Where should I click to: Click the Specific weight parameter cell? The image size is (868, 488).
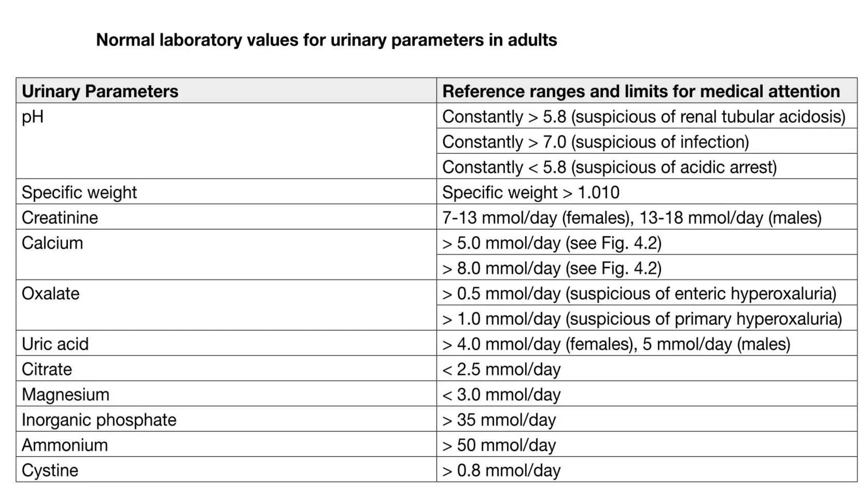point(226,191)
